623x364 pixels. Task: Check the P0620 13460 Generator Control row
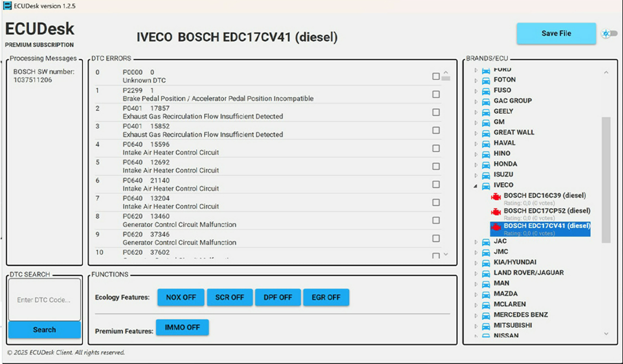click(436, 220)
